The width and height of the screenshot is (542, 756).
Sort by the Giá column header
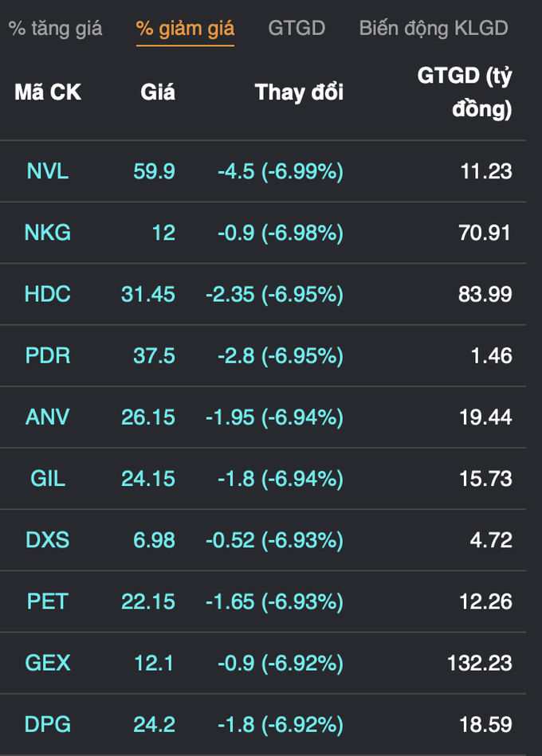[158, 92]
